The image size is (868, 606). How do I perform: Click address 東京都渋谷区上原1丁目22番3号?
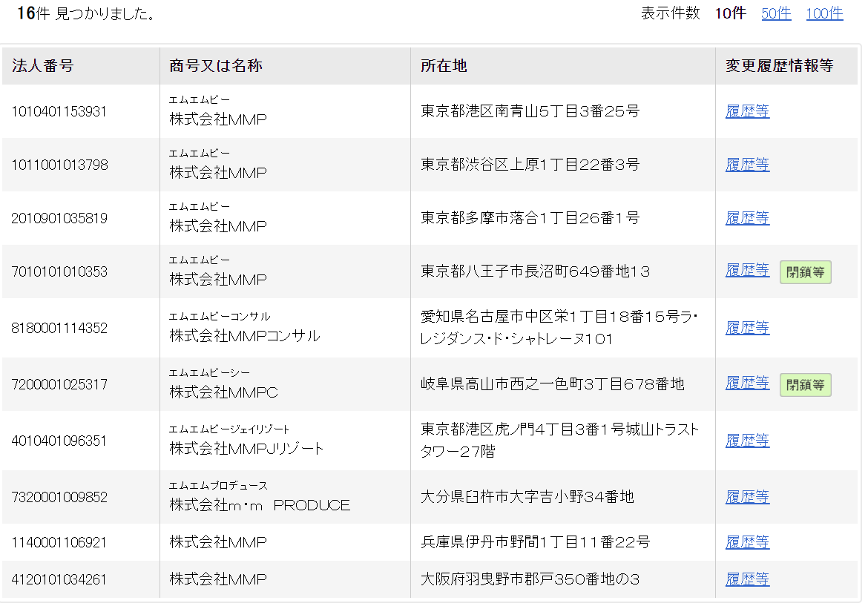pyautogui.click(x=530, y=165)
